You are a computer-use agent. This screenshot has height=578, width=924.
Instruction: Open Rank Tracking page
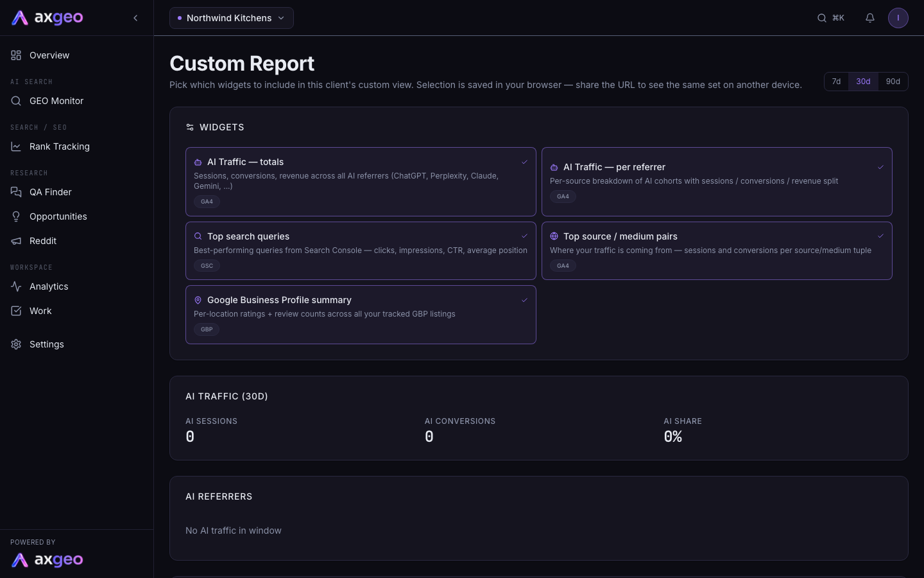(x=77, y=146)
